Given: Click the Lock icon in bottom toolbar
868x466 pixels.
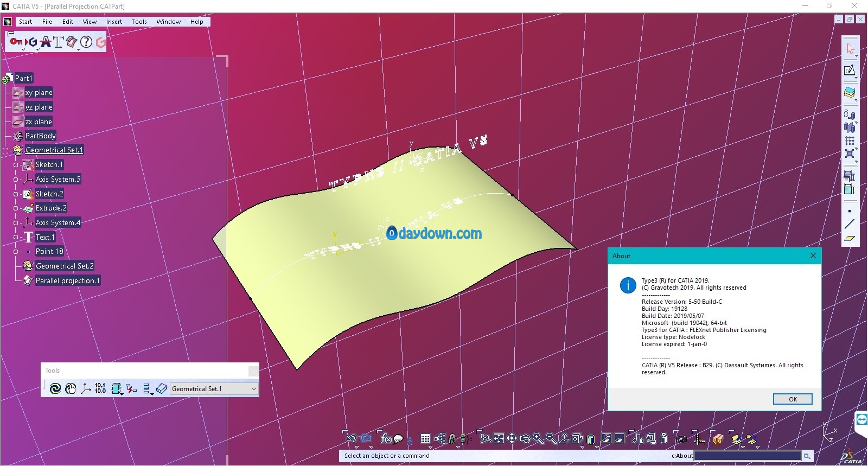Looking at the screenshot, I should pos(452,438).
